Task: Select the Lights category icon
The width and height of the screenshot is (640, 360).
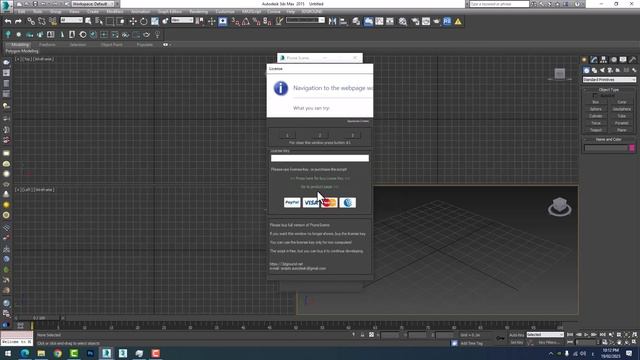Action: [602, 70]
